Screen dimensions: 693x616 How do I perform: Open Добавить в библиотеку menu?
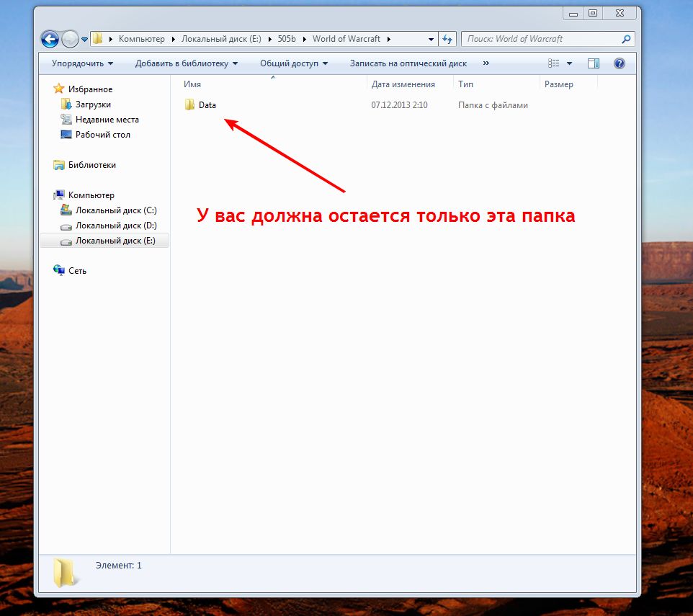(187, 63)
